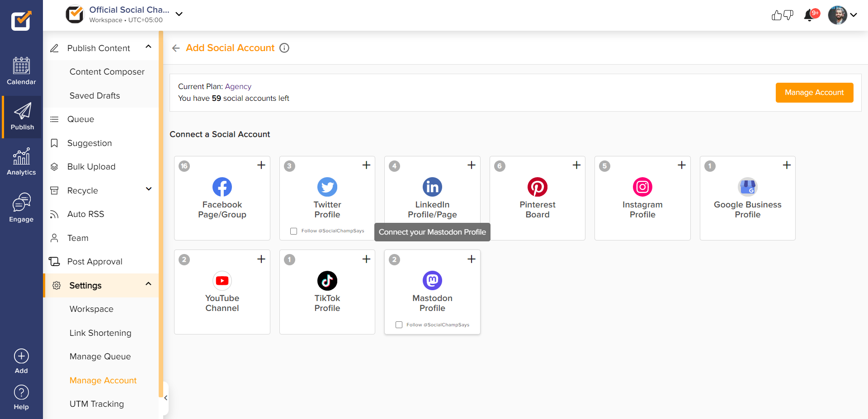Add a YouTube Channel with plus
The image size is (868, 419).
coord(261,259)
